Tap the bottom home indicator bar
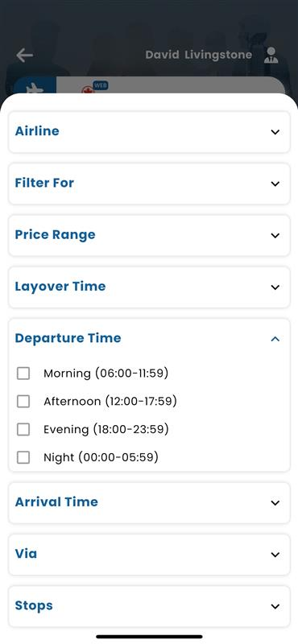 149,637
